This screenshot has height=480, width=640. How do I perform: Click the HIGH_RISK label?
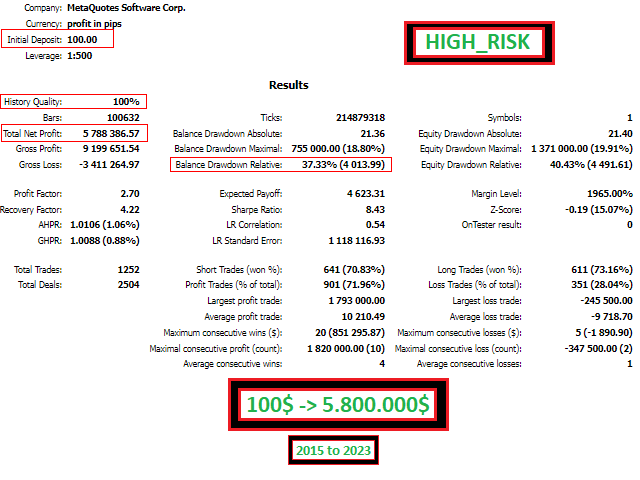click(x=478, y=42)
